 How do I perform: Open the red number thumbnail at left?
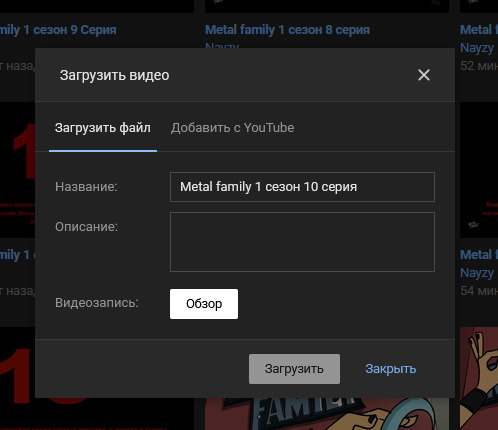pos(17,170)
